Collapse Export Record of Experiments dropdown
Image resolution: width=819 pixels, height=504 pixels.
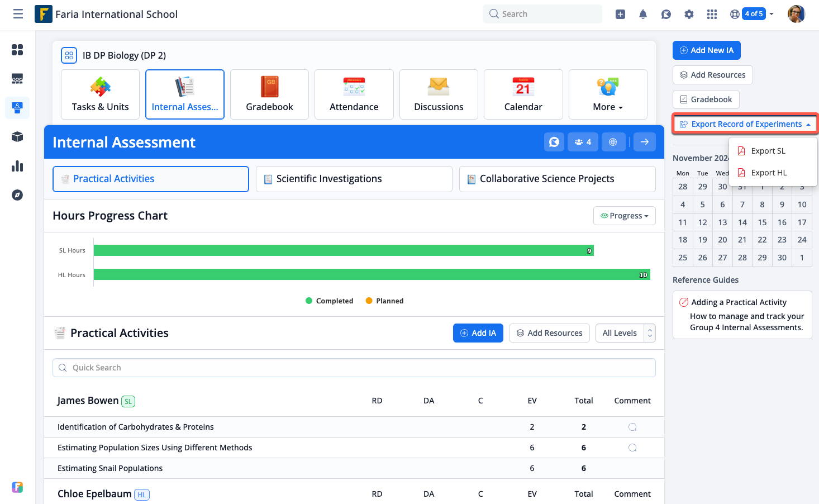click(745, 124)
